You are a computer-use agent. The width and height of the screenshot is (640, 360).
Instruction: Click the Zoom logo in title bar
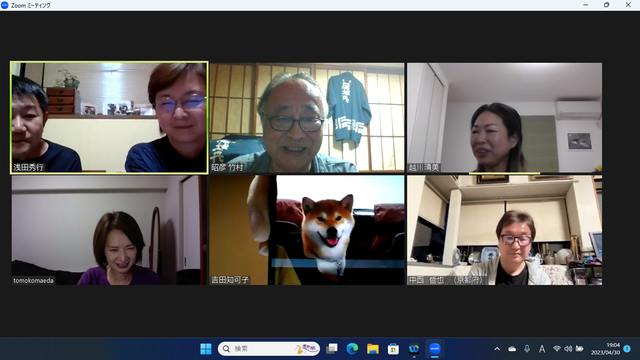pyautogui.click(x=5, y=5)
